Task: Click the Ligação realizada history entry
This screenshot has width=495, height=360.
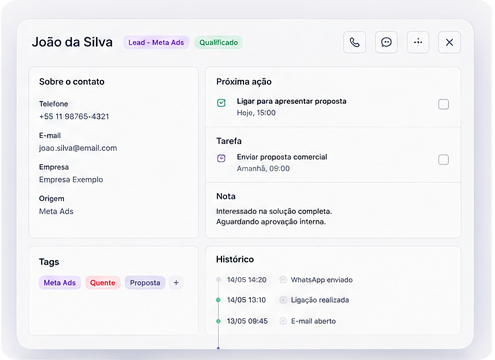Action: (x=320, y=300)
